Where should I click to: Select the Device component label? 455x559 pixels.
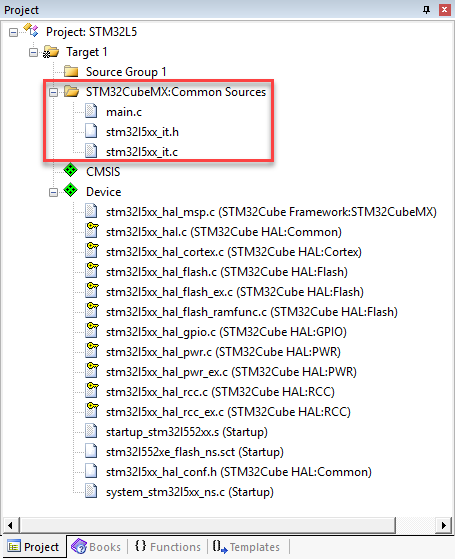(x=103, y=192)
